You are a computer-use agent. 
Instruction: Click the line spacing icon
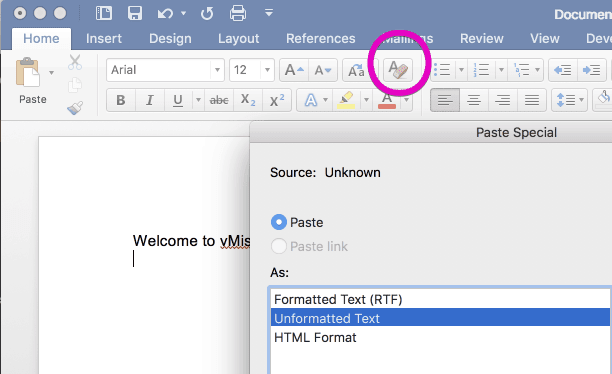565,100
